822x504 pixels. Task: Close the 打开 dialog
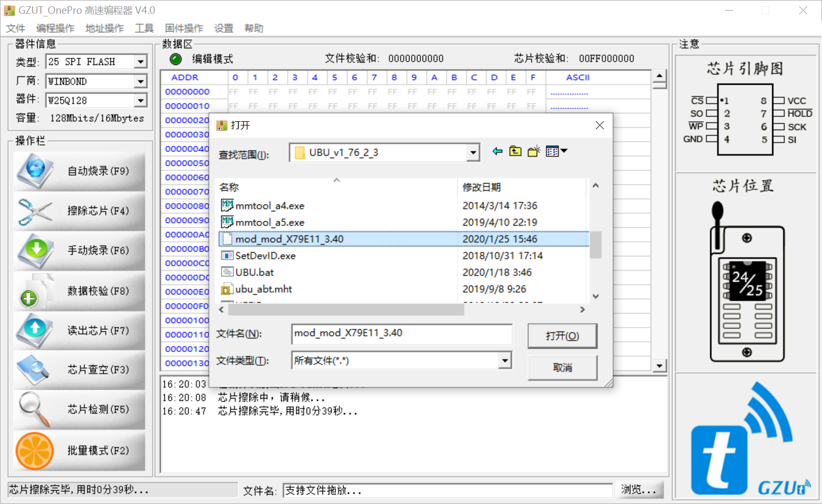(x=600, y=125)
